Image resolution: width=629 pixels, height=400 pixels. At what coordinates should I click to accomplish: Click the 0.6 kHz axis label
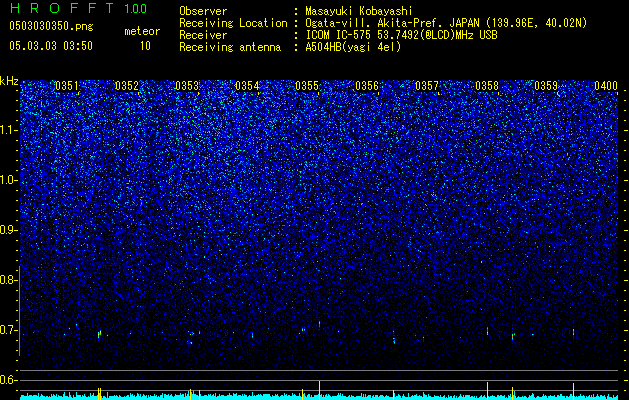coord(8,380)
